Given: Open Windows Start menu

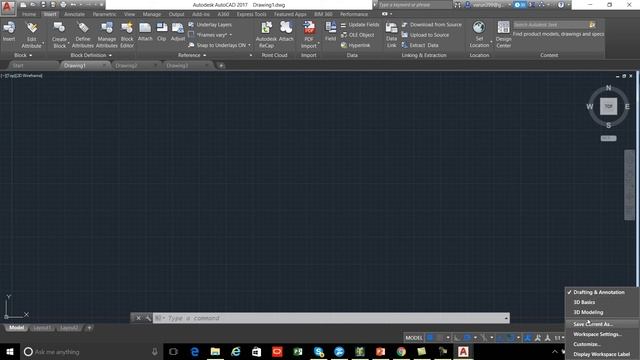Looking at the screenshot, I should pos(10,351).
